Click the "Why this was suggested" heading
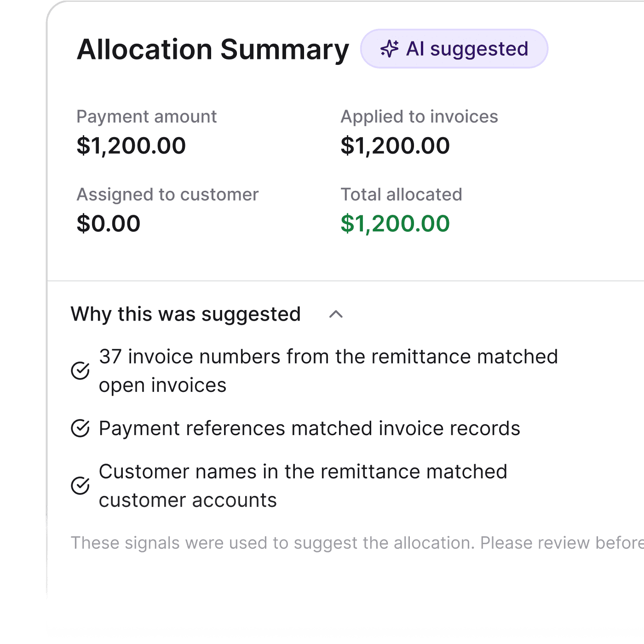The width and height of the screenshot is (644, 644). tap(185, 314)
